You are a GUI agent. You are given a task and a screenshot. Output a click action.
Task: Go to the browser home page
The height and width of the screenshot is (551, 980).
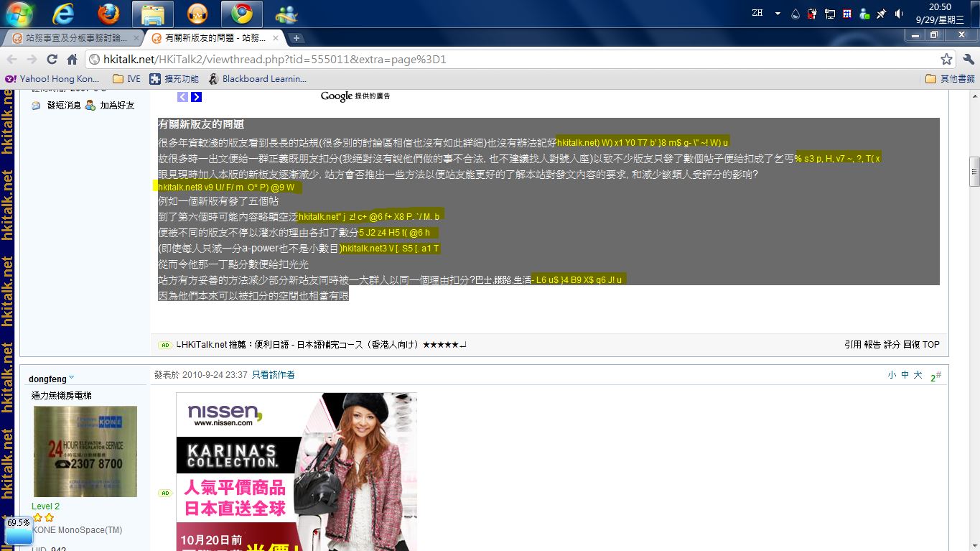click(72, 60)
